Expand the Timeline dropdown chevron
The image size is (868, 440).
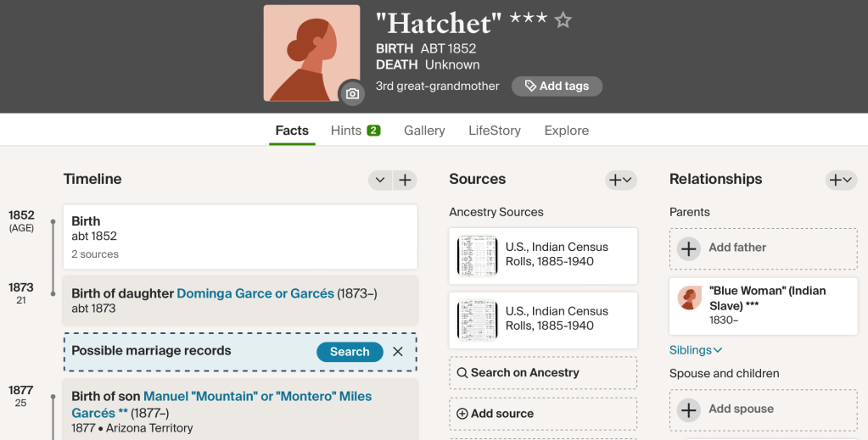[380, 180]
